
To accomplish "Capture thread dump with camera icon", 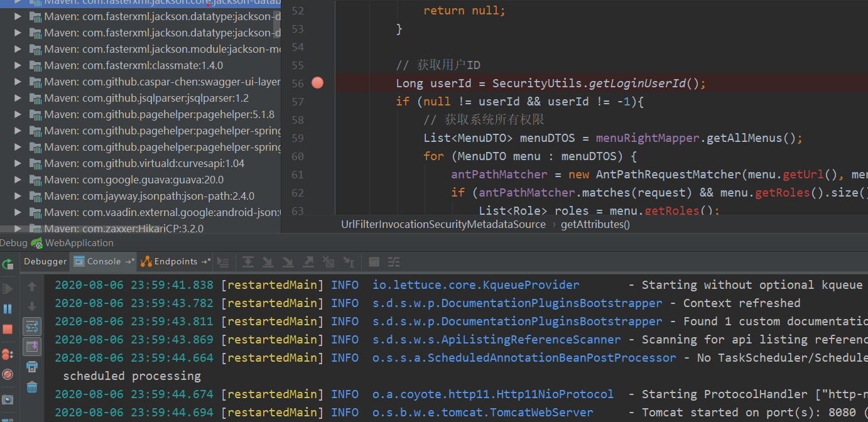I will [x=8, y=398].
